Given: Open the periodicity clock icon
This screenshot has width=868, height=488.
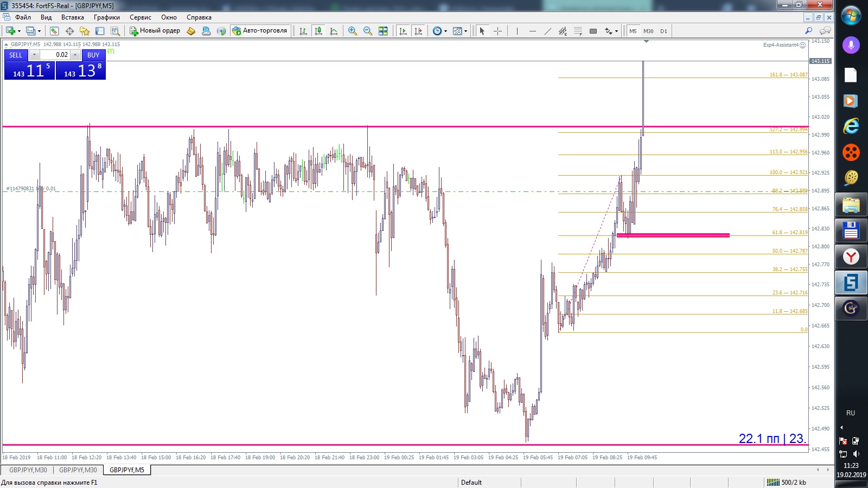Looking at the screenshot, I should (437, 31).
